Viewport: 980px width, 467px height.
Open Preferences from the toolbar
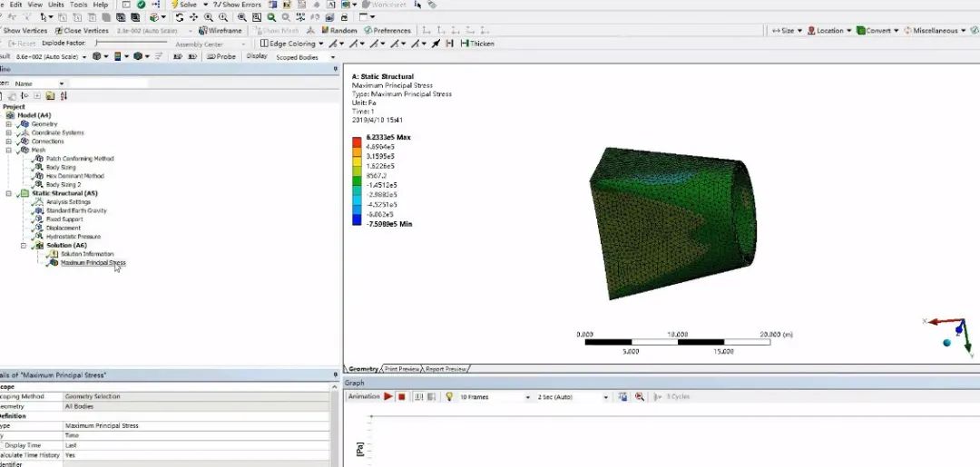(x=387, y=31)
